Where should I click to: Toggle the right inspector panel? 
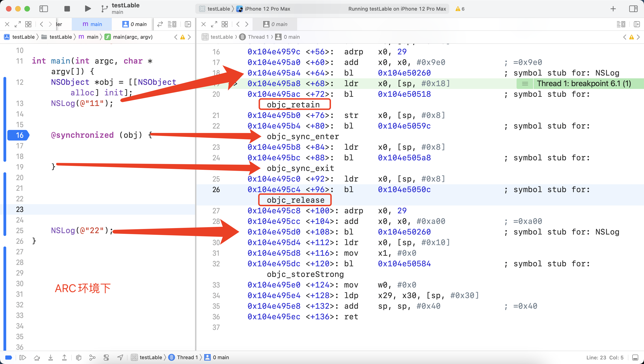coord(633,9)
